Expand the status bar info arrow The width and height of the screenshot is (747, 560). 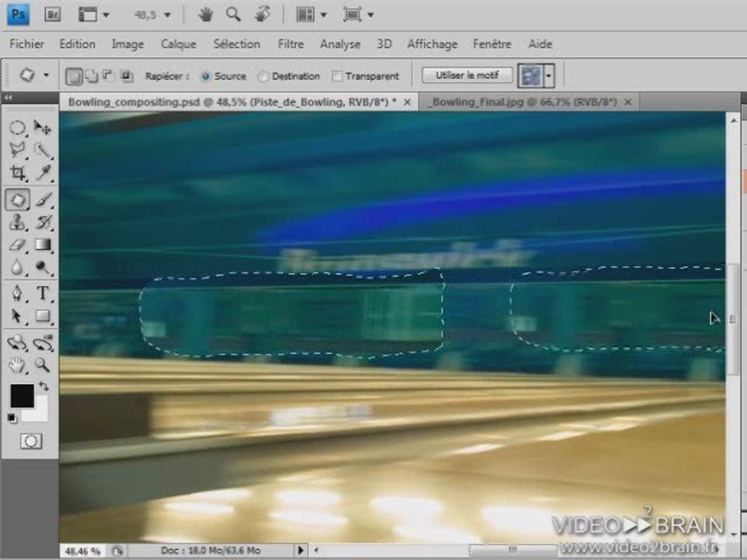[300, 551]
